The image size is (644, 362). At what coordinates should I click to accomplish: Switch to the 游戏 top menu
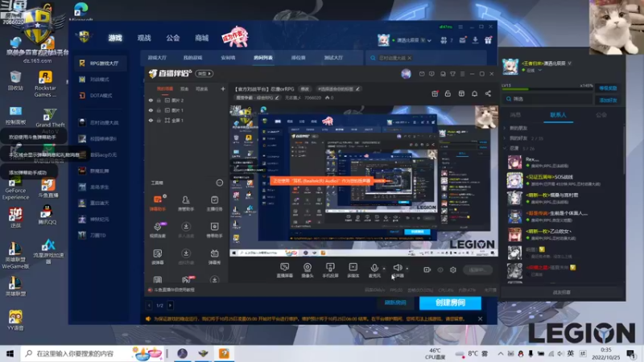[115, 38]
